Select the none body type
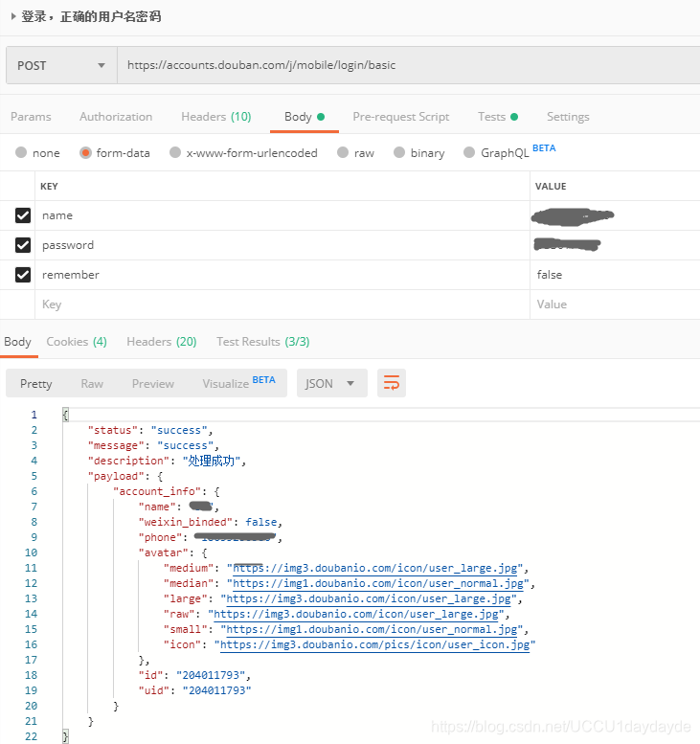 tap(37, 153)
